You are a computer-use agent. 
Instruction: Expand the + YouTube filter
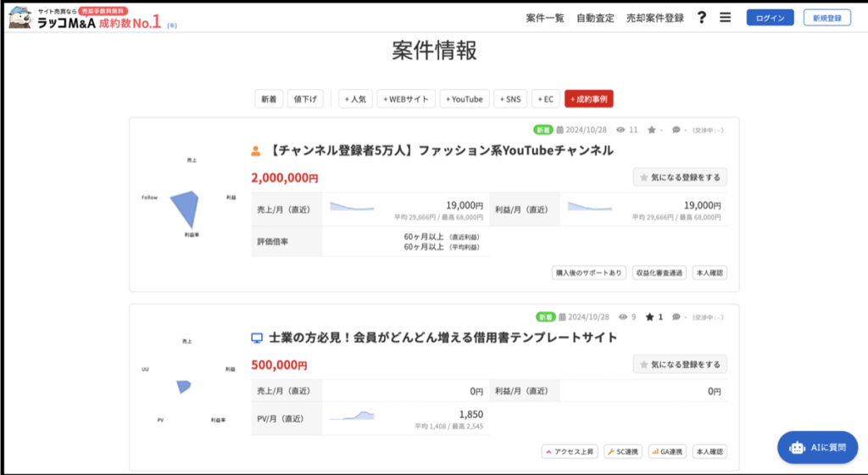464,99
